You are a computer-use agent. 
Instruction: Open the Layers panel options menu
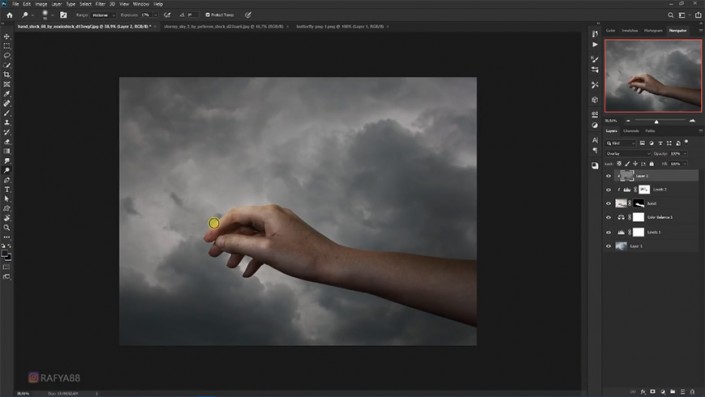coord(701,131)
